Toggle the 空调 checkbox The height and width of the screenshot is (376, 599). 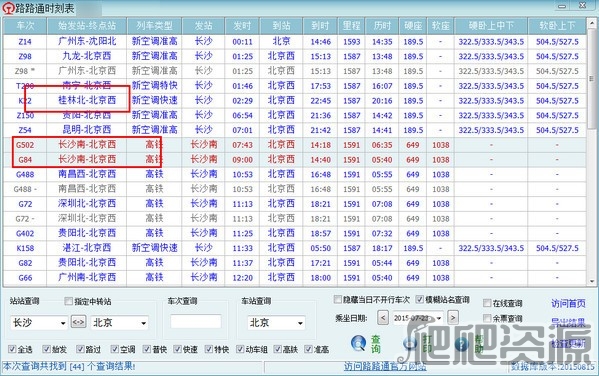point(115,349)
